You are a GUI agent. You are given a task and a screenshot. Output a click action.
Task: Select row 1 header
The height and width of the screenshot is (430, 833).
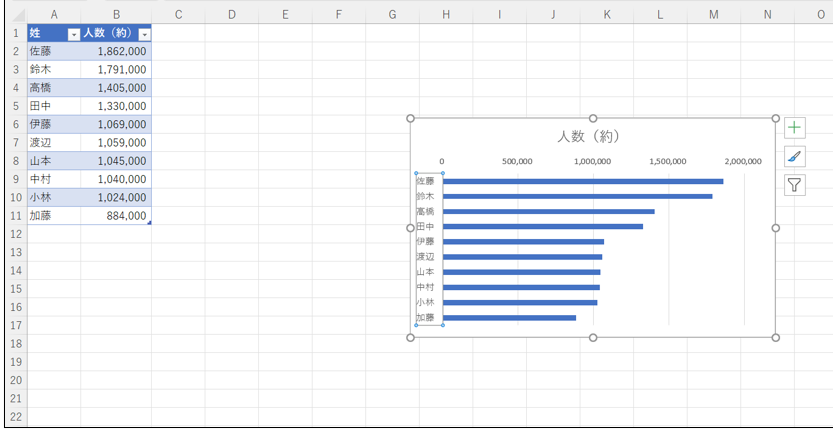[15, 33]
